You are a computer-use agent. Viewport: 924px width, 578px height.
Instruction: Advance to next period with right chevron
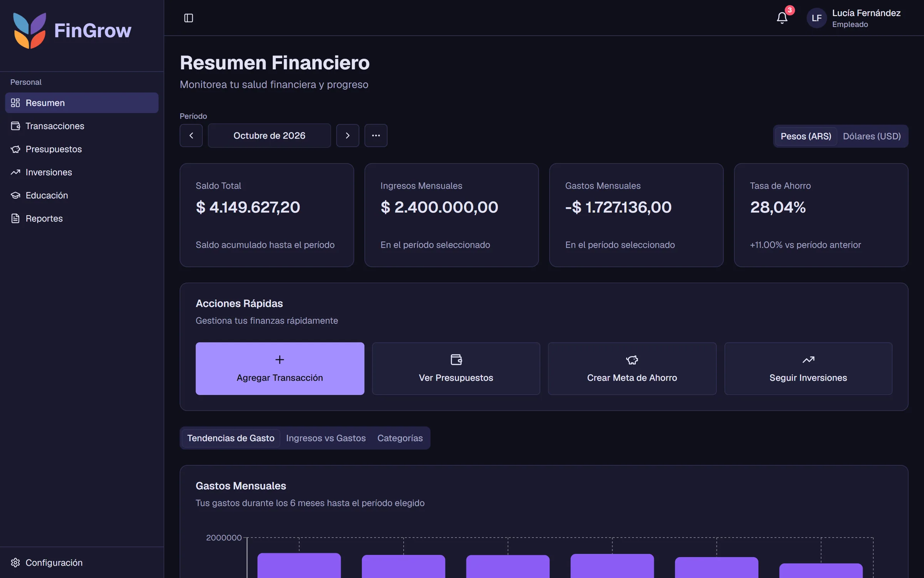(x=348, y=135)
